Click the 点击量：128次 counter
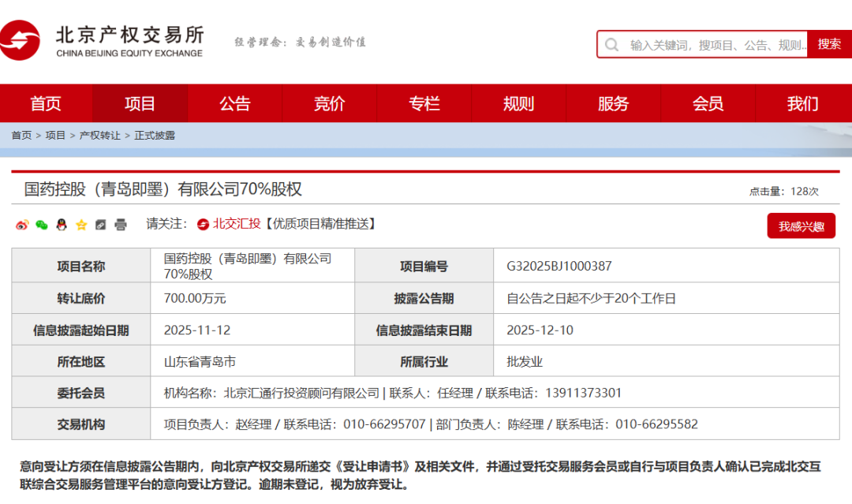 pos(783,191)
